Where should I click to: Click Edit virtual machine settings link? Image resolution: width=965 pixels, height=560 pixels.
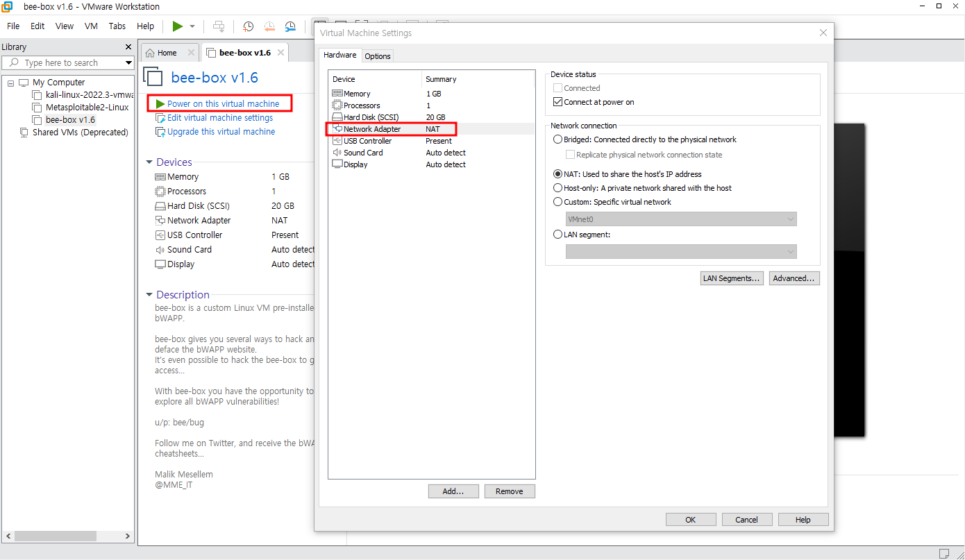click(220, 118)
